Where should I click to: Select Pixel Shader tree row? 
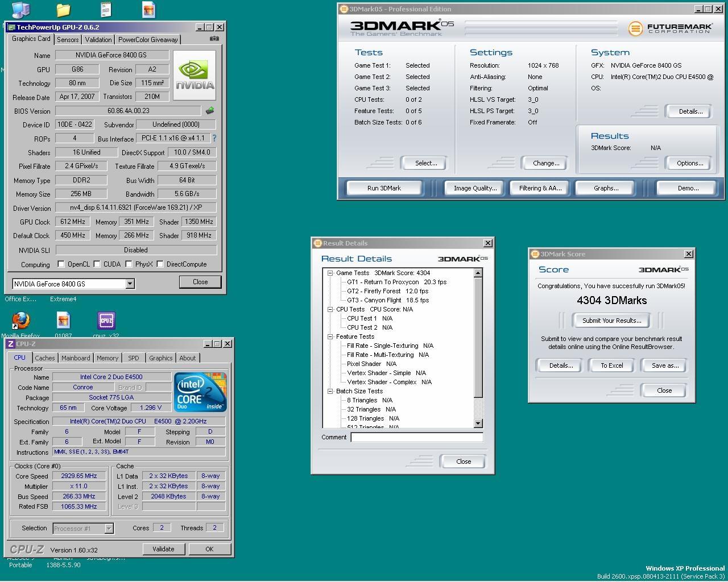[372, 364]
